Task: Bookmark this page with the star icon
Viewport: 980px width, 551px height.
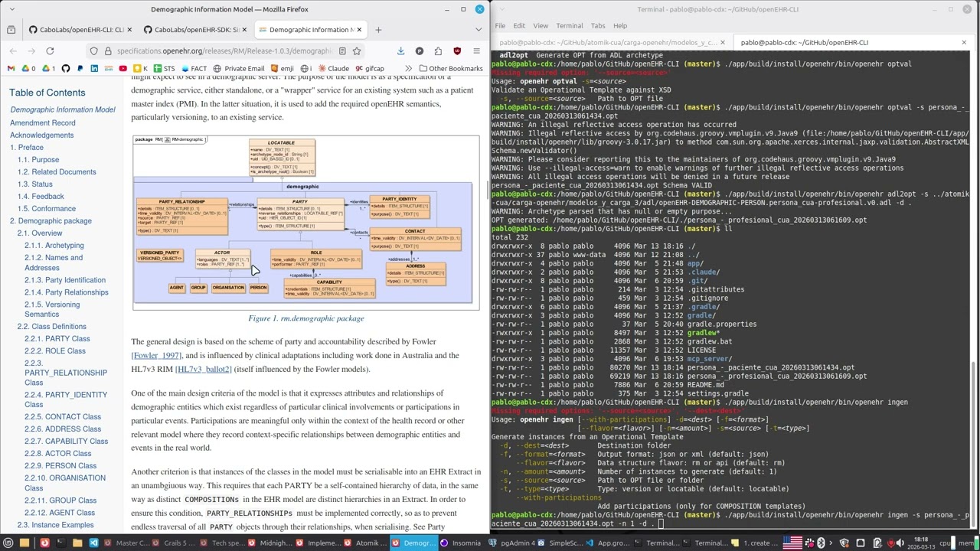Action: (x=357, y=51)
